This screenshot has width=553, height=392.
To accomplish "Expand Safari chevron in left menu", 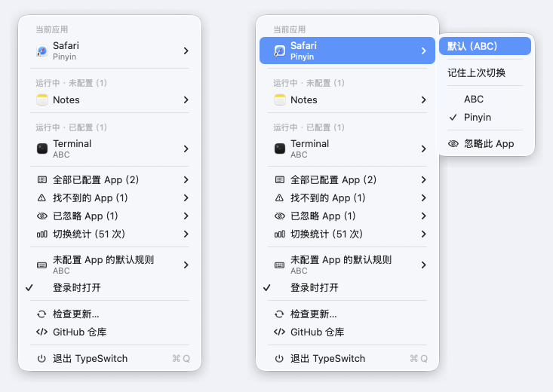I will [186, 51].
